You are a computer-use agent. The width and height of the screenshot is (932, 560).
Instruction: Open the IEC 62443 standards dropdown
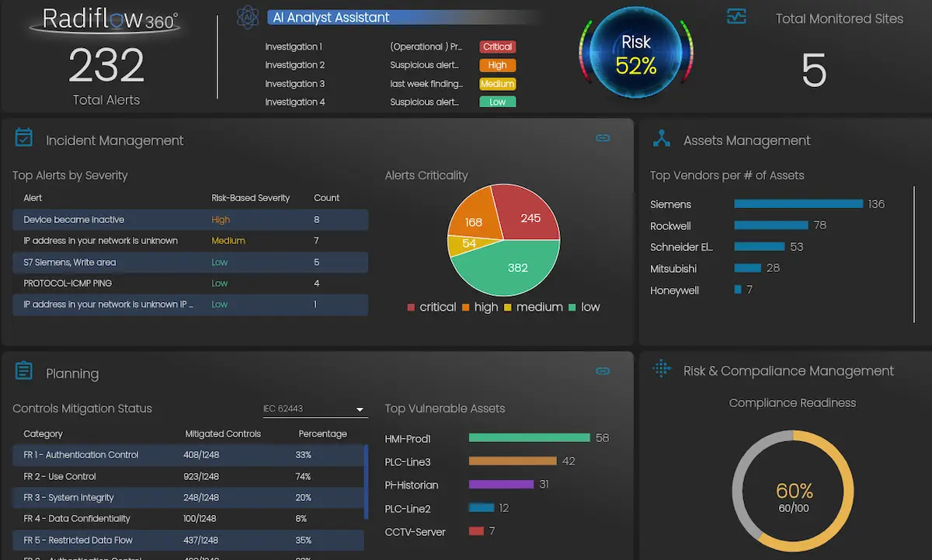(x=315, y=409)
